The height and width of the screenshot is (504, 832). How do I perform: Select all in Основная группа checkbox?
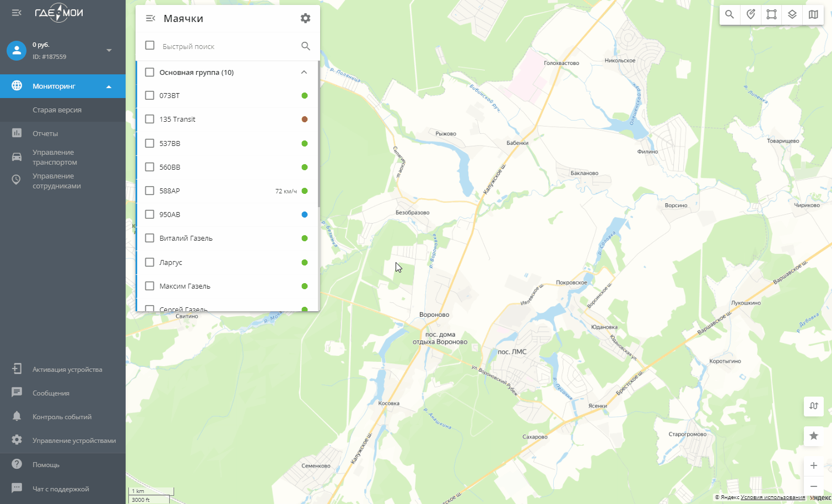(x=149, y=72)
